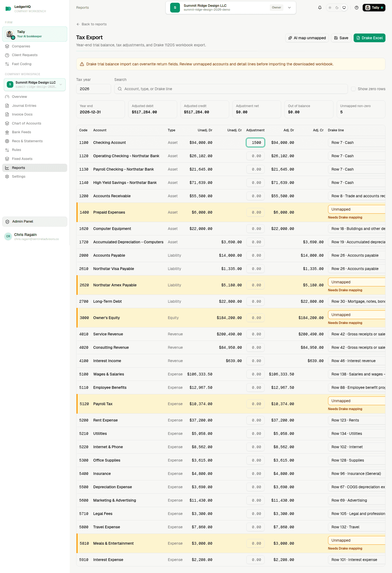Click the warning triangle icon in banner

(82, 64)
